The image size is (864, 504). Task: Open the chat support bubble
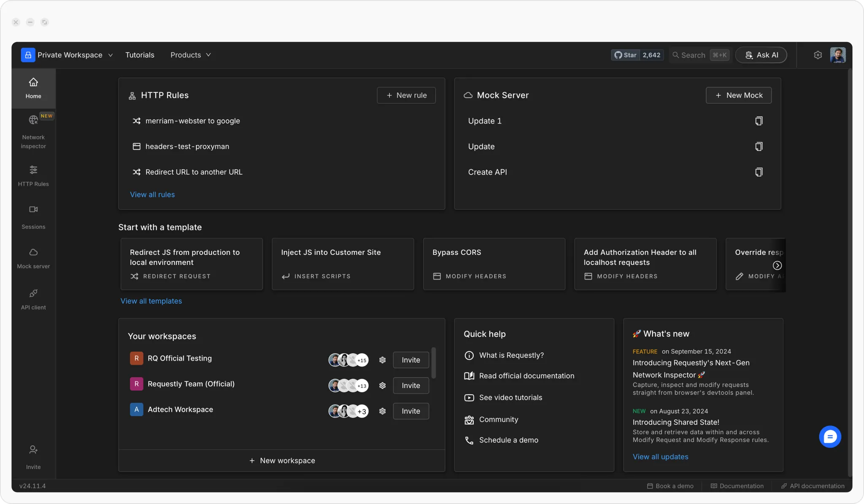(830, 437)
